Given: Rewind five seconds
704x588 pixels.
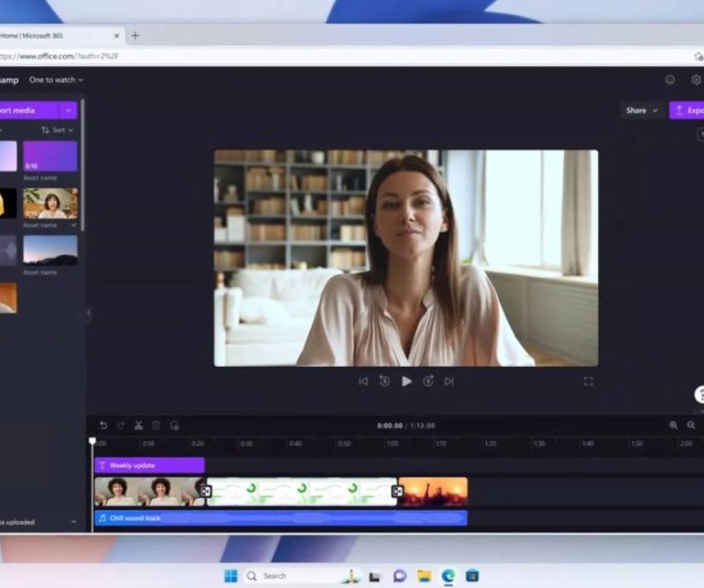Looking at the screenshot, I should pos(385,381).
